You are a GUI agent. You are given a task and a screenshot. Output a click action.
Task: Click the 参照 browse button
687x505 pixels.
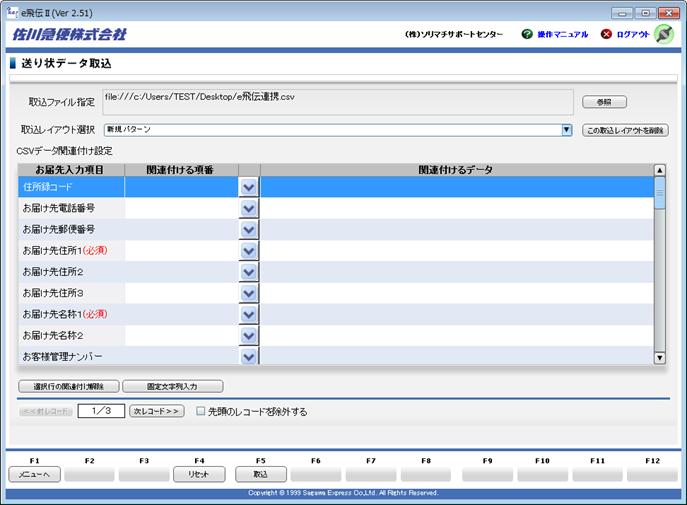(x=604, y=102)
